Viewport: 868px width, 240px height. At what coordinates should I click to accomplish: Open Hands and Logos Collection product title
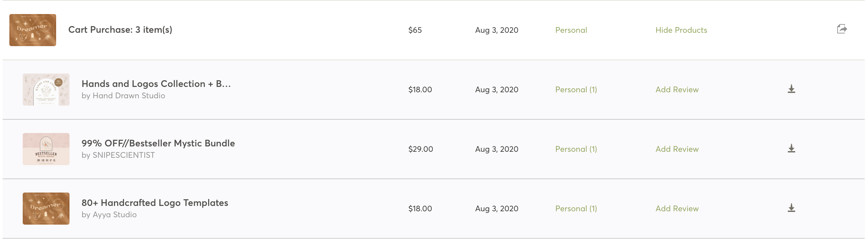pos(156,84)
